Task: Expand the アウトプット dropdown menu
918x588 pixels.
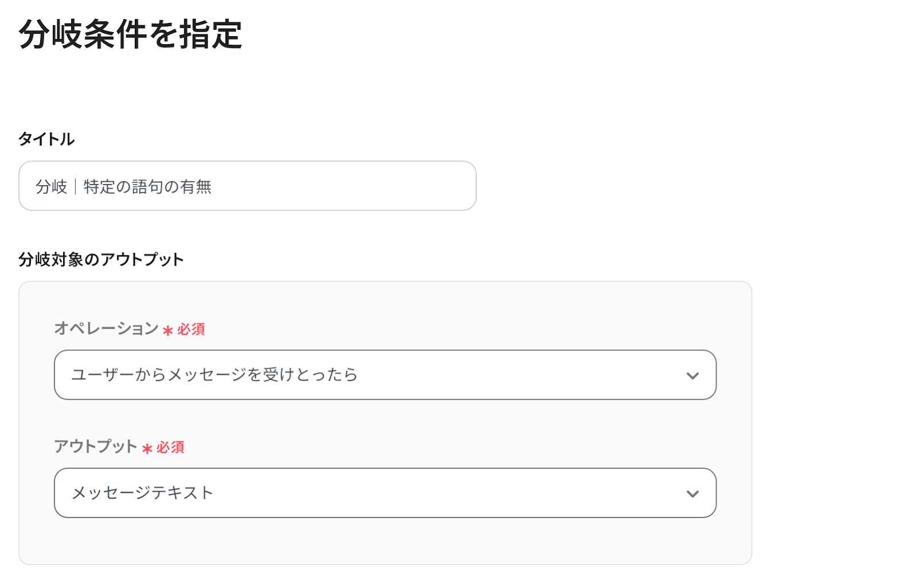Action: 384,493
